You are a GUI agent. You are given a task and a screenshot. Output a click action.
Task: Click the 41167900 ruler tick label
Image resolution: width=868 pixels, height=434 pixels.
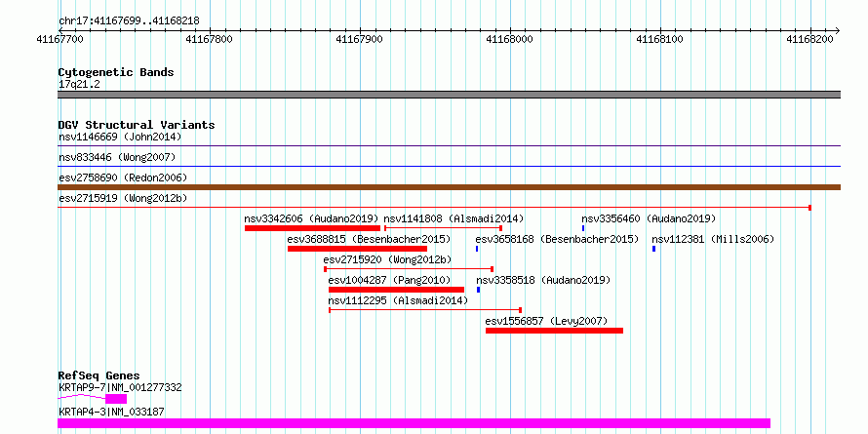point(359,39)
